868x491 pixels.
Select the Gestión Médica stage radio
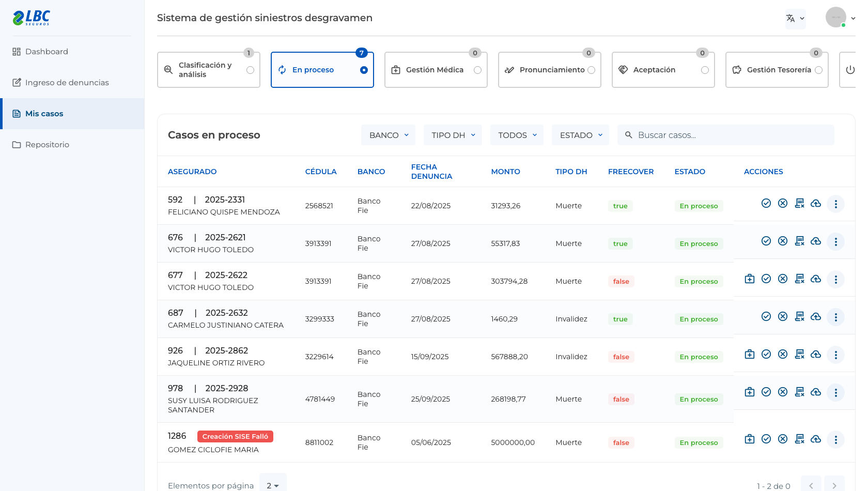[x=477, y=70]
